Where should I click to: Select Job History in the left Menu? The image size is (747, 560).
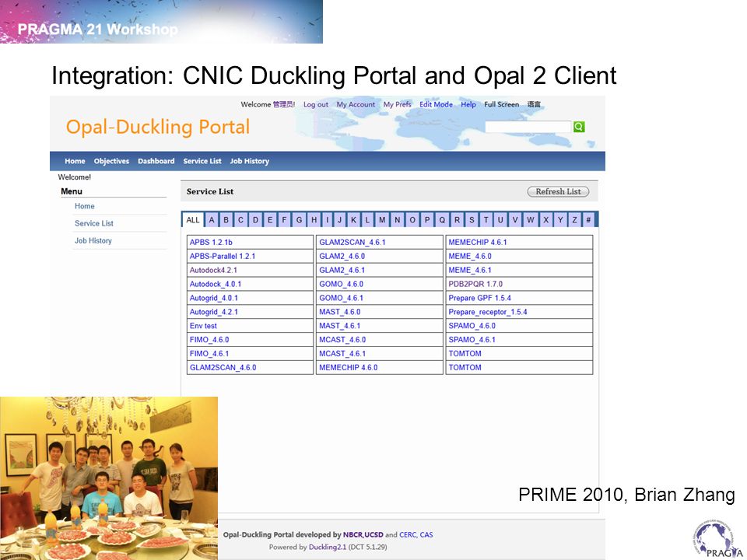click(93, 240)
